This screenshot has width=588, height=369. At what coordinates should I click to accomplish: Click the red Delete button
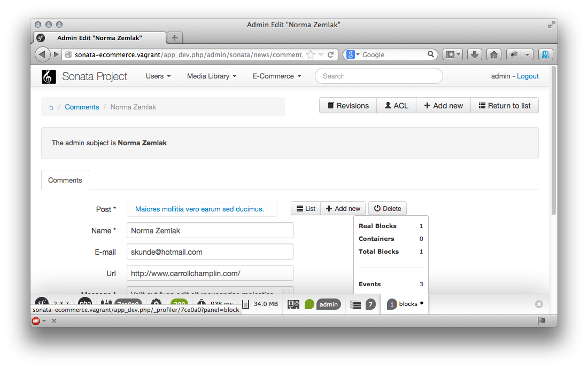pos(387,209)
